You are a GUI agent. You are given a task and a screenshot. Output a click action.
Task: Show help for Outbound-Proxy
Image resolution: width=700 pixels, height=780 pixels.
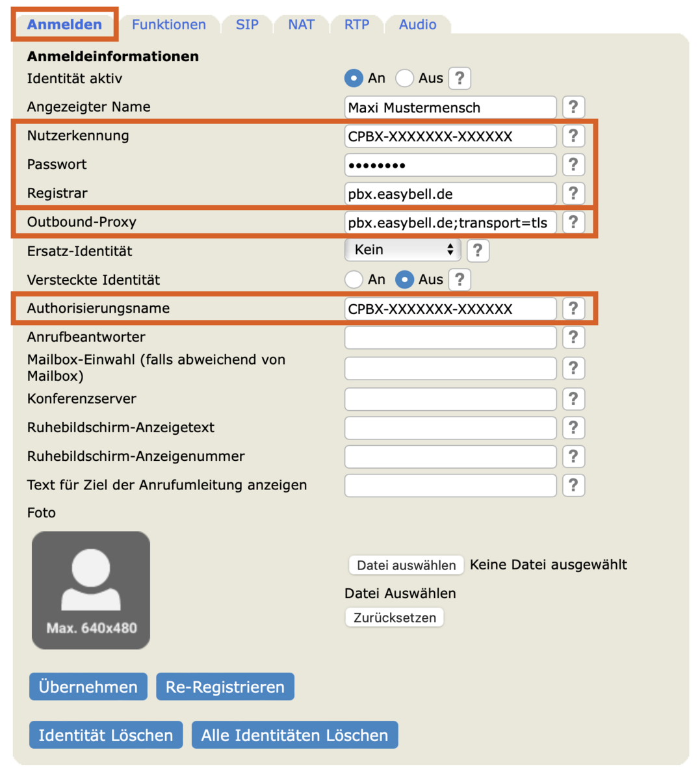573,222
